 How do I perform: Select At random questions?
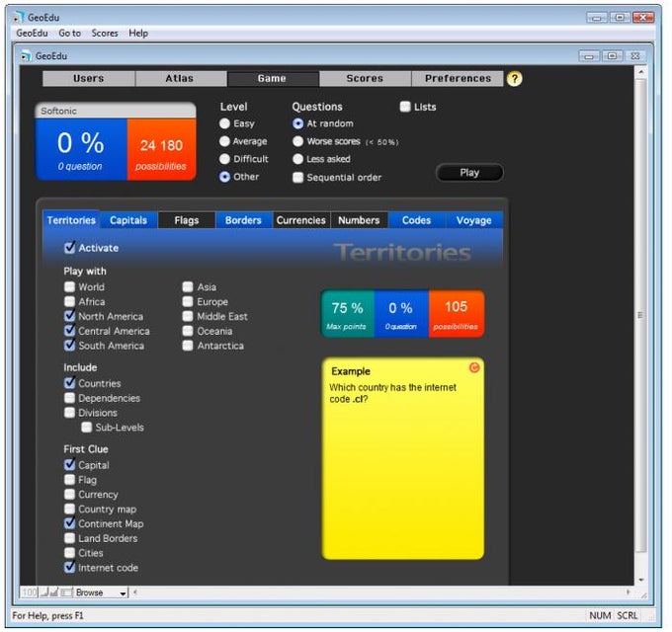[x=297, y=123]
